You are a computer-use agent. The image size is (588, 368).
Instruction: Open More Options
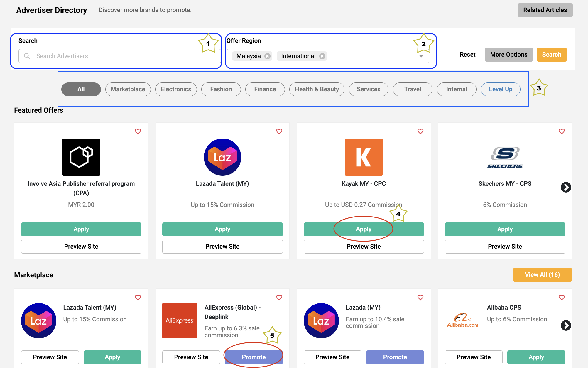[509, 55]
